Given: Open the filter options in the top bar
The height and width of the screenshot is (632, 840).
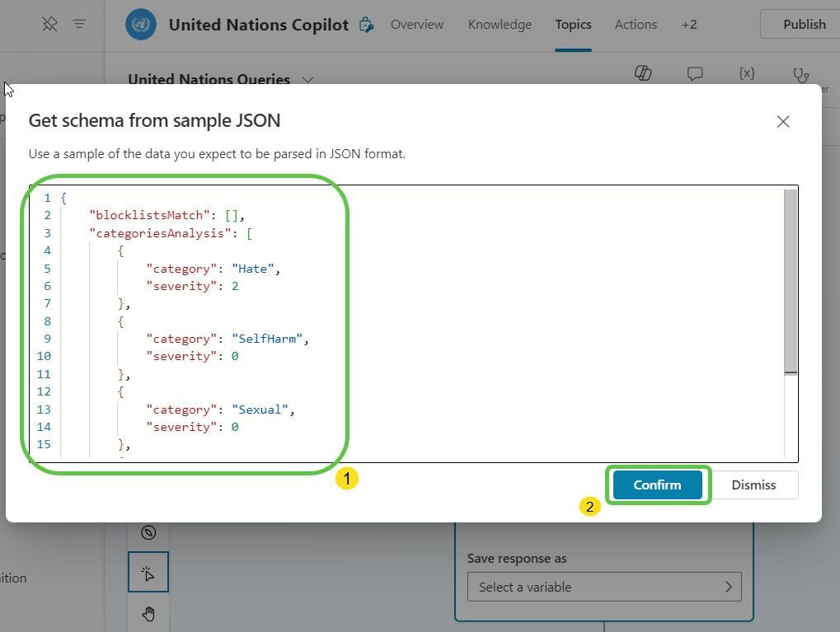Looking at the screenshot, I should tap(79, 24).
